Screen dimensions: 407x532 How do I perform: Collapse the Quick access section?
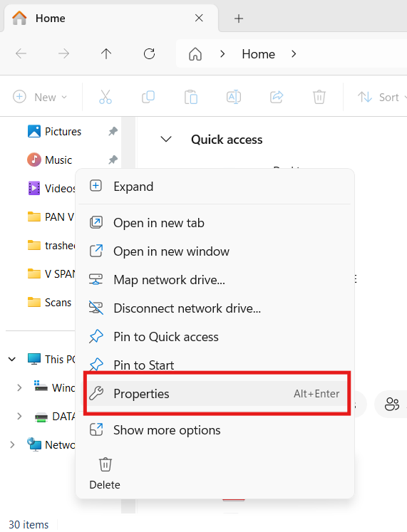[166, 140]
